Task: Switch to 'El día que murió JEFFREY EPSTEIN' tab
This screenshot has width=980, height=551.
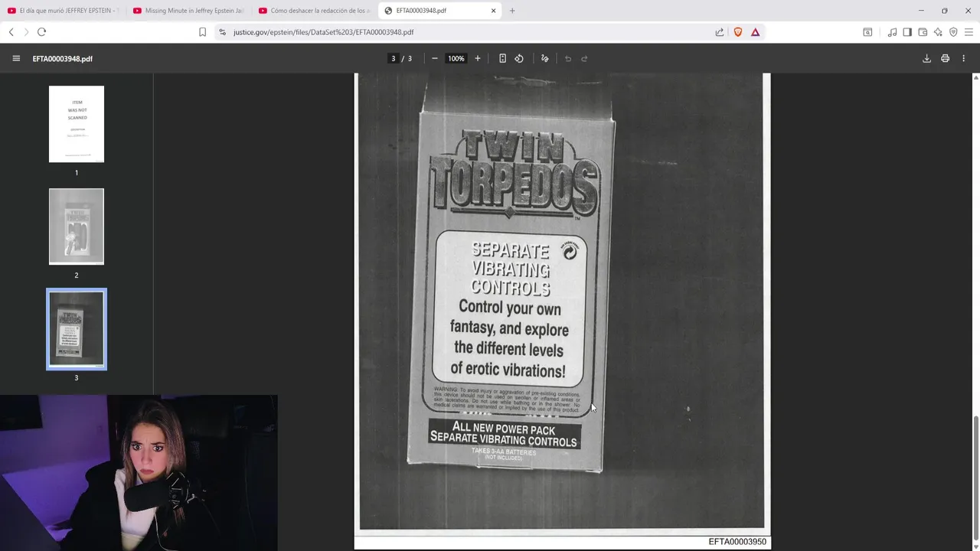Action: click(63, 11)
